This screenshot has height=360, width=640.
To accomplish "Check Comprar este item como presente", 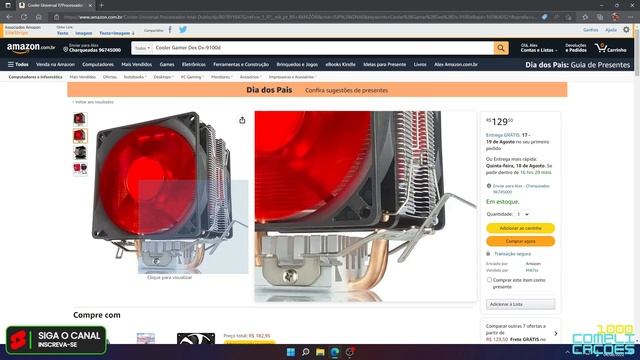I will pos(489,280).
